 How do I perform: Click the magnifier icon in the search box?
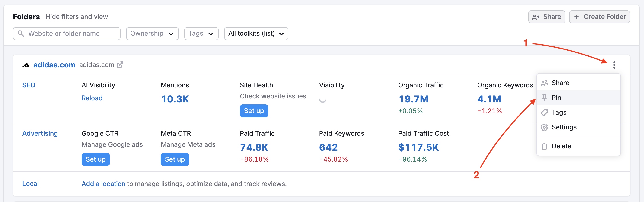click(21, 34)
